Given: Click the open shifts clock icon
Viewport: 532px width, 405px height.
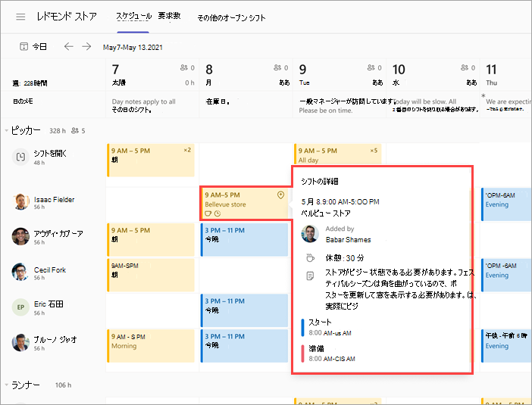Looking at the screenshot, I should 20,157.
